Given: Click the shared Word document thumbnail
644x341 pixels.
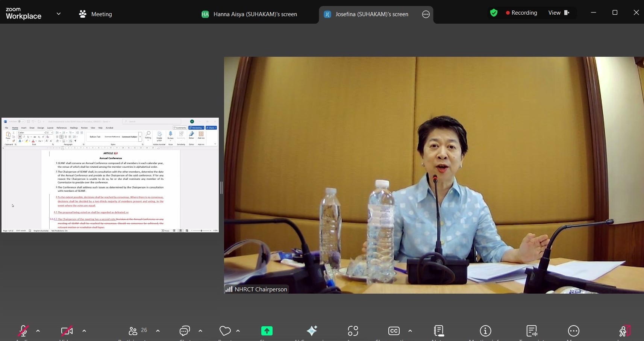Looking at the screenshot, I should click(x=110, y=175).
